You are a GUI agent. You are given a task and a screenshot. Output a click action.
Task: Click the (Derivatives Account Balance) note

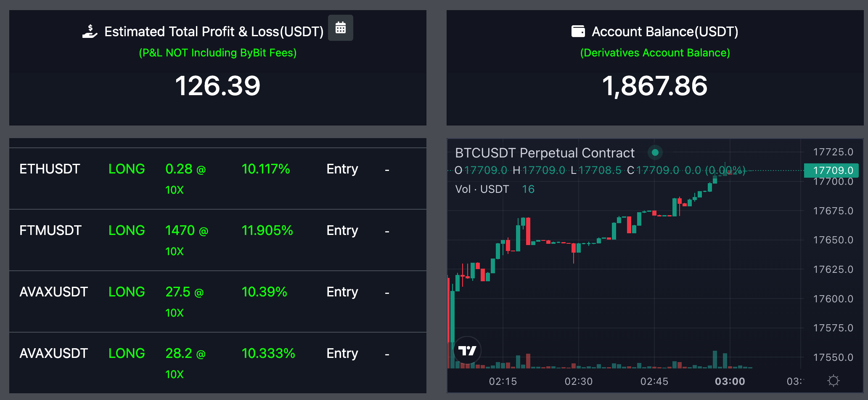[x=655, y=53]
